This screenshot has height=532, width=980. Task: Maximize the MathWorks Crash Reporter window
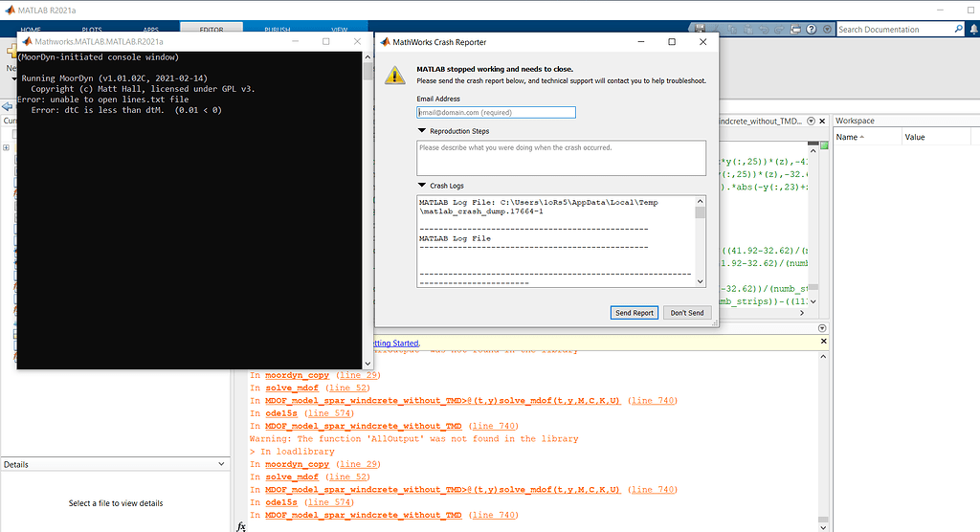click(672, 42)
